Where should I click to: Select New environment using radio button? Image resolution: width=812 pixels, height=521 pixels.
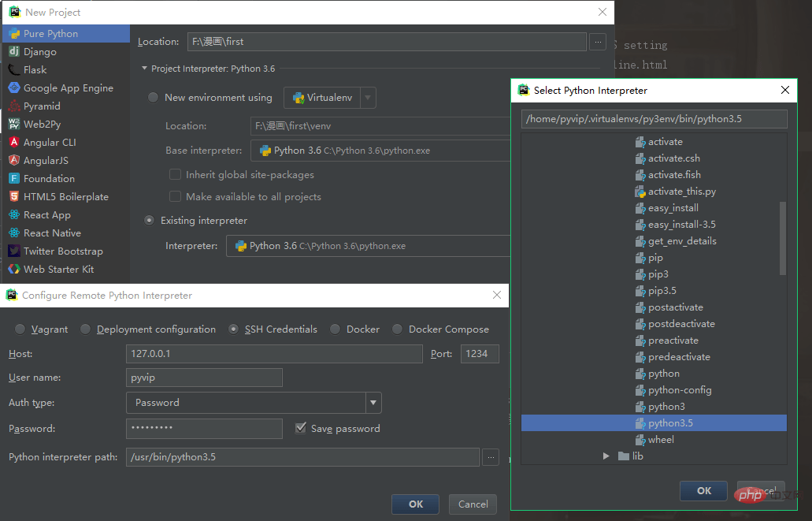(153, 98)
